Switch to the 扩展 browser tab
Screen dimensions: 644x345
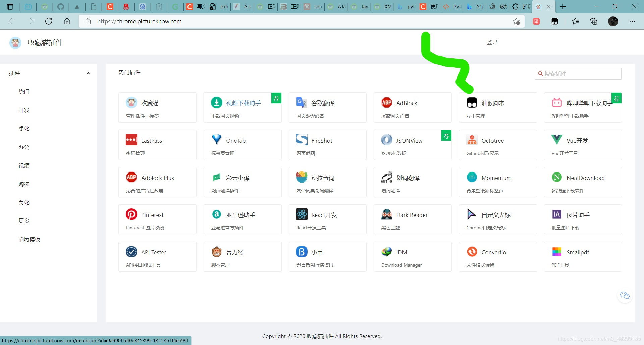(x=521, y=7)
